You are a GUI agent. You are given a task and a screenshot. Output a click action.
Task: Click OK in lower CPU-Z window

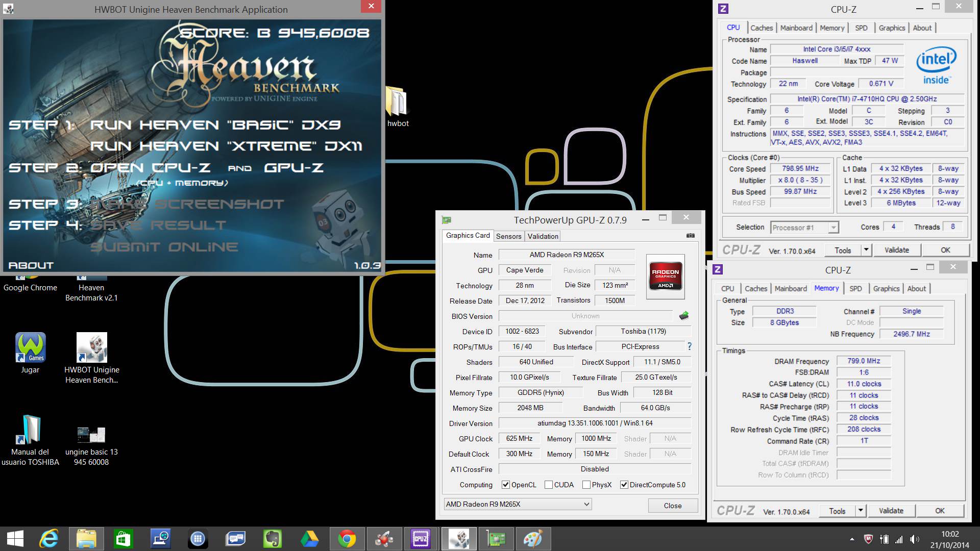point(940,511)
